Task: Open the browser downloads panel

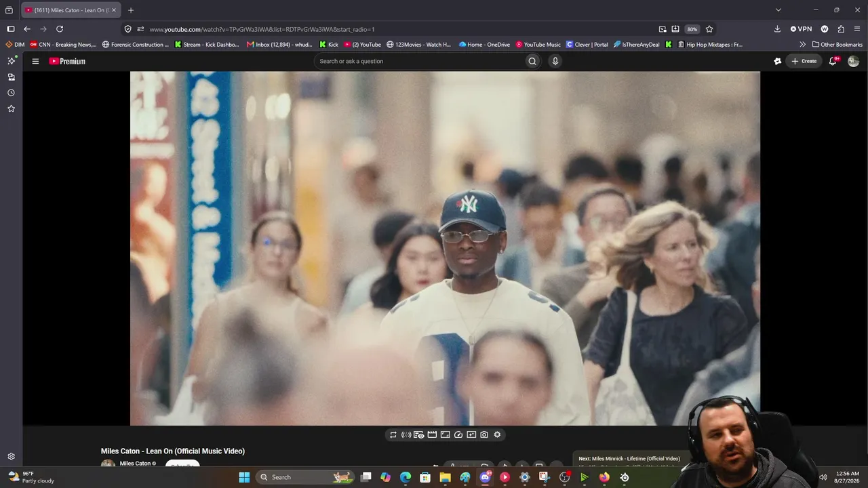Action: [777, 29]
